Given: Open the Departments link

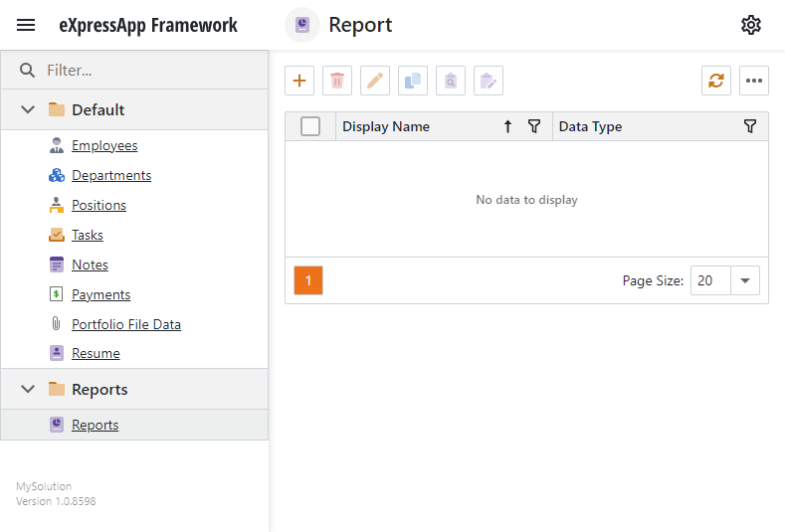Looking at the screenshot, I should 111,176.
